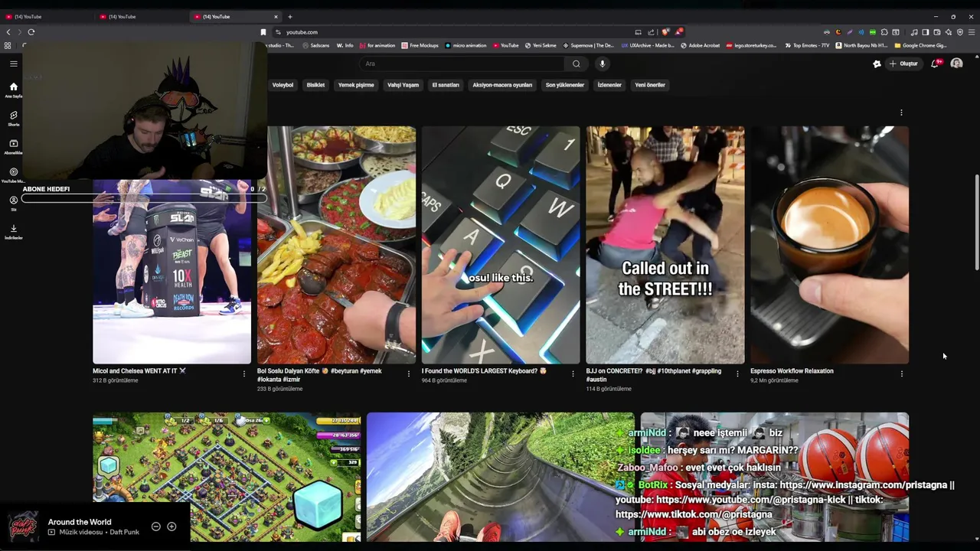Select the El sanatları chip
Viewport: 980px width, 551px height.
point(446,85)
